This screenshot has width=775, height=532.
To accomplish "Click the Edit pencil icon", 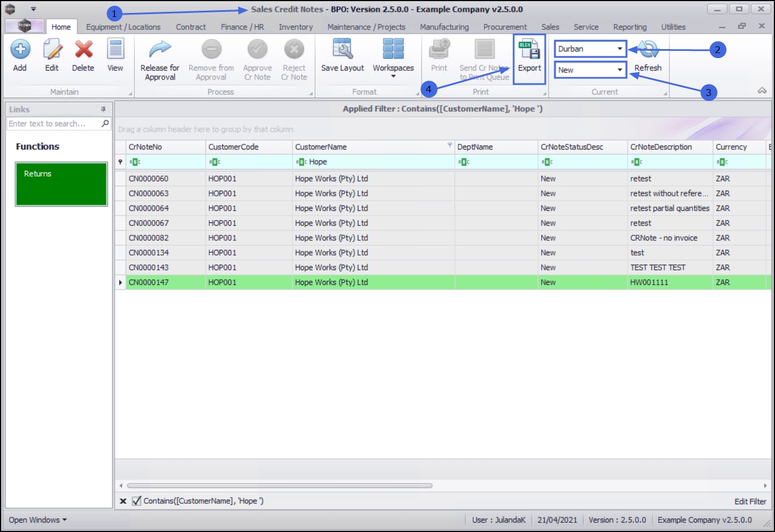I will pyautogui.click(x=52, y=50).
